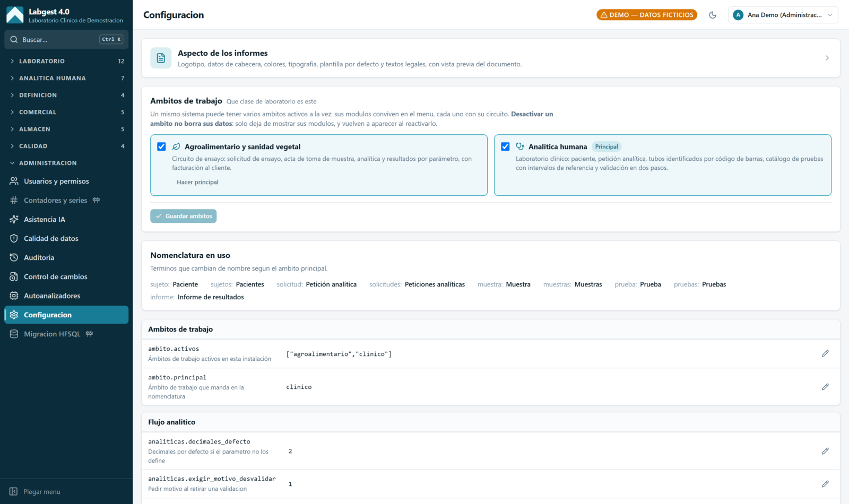Click the Usuarios y permisos people icon
The image size is (849, 504).
click(x=14, y=181)
